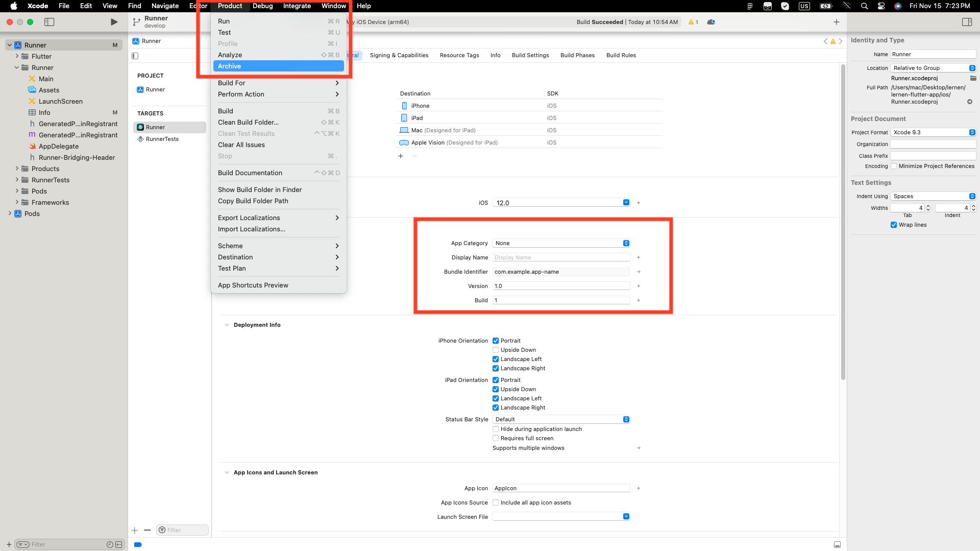980x551 pixels.
Task: Click the editor vertical scrollbar
Action: coord(843,222)
